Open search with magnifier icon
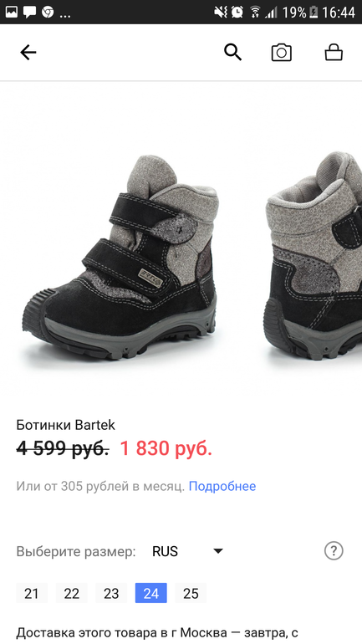Viewport: 362px width, 644px height. 232,53
